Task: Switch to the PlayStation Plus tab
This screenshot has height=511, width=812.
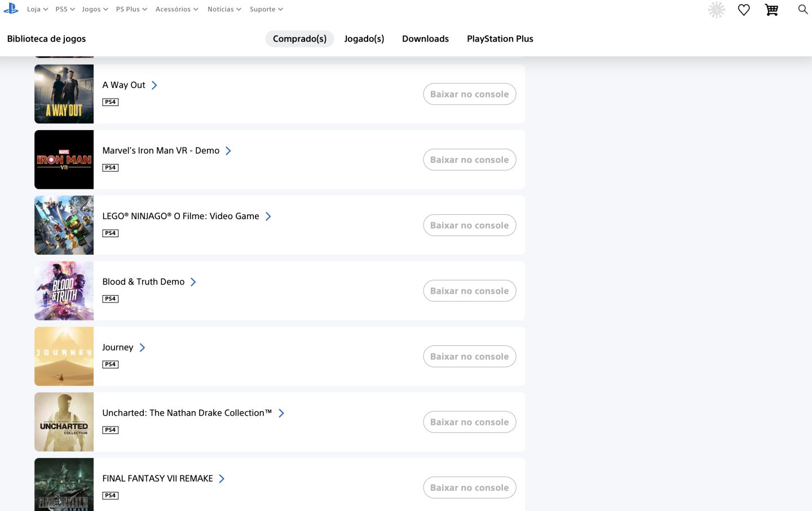Action: (x=500, y=39)
